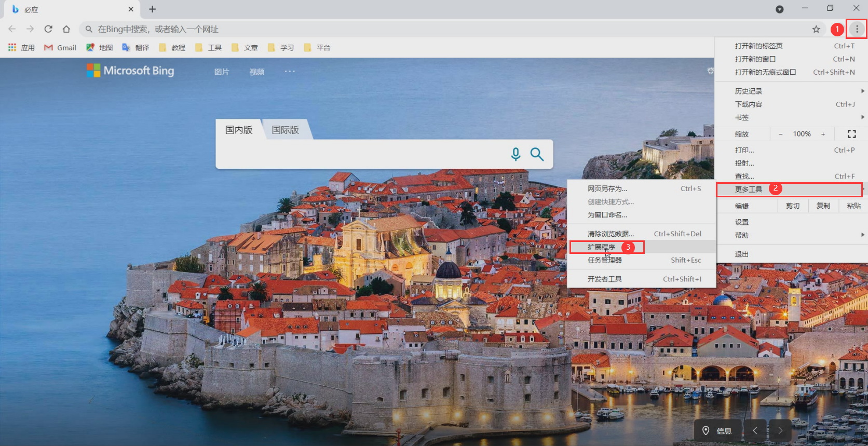Switch to the 国际版 search tab
The image size is (868, 446).
click(286, 129)
